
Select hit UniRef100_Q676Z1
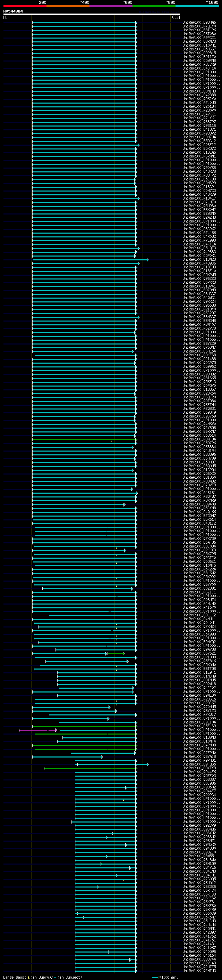(199, 654)
